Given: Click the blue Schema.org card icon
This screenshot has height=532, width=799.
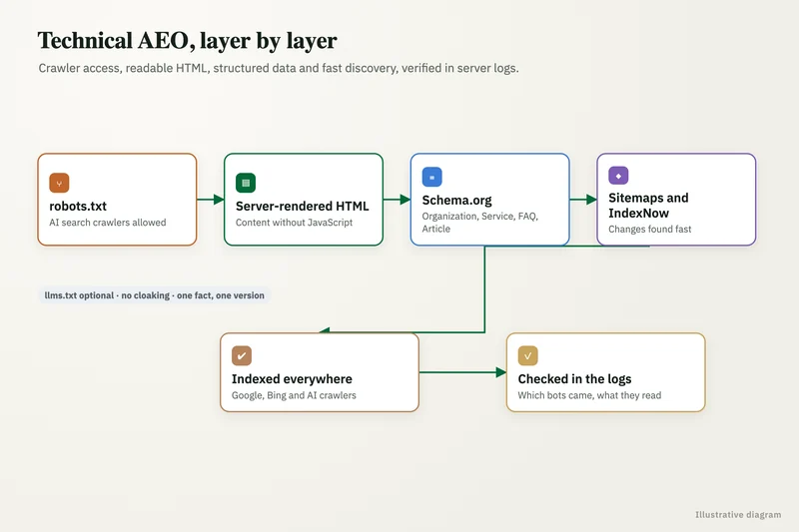Looking at the screenshot, I should coord(432,177).
